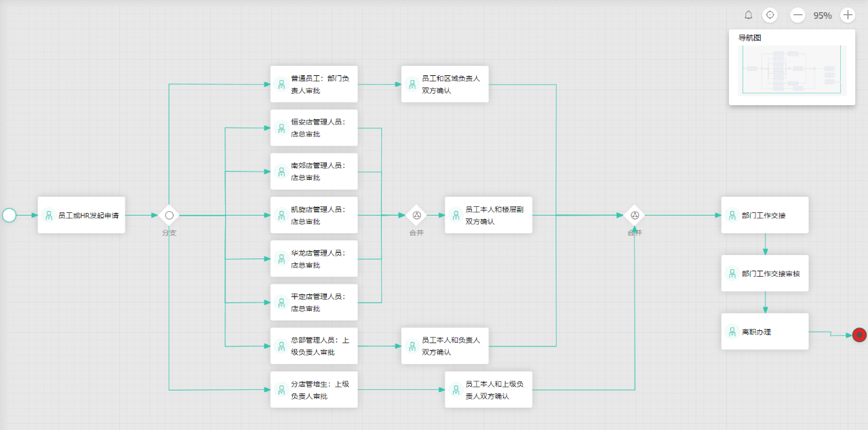Click the user icon in 部门工作交接 node

732,215
